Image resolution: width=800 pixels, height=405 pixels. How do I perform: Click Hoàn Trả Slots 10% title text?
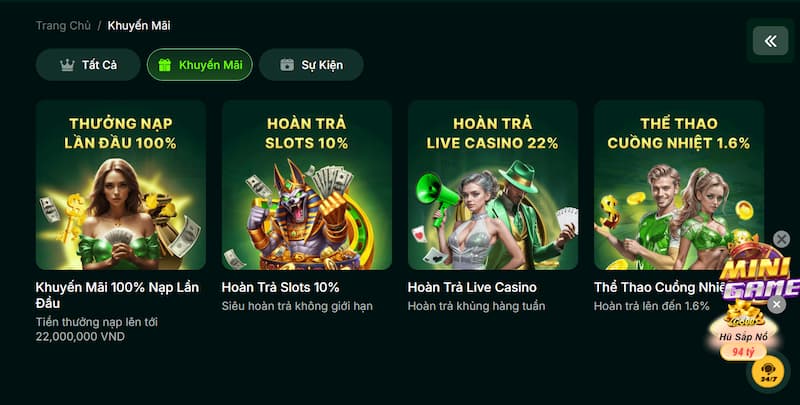coord(280,287)
